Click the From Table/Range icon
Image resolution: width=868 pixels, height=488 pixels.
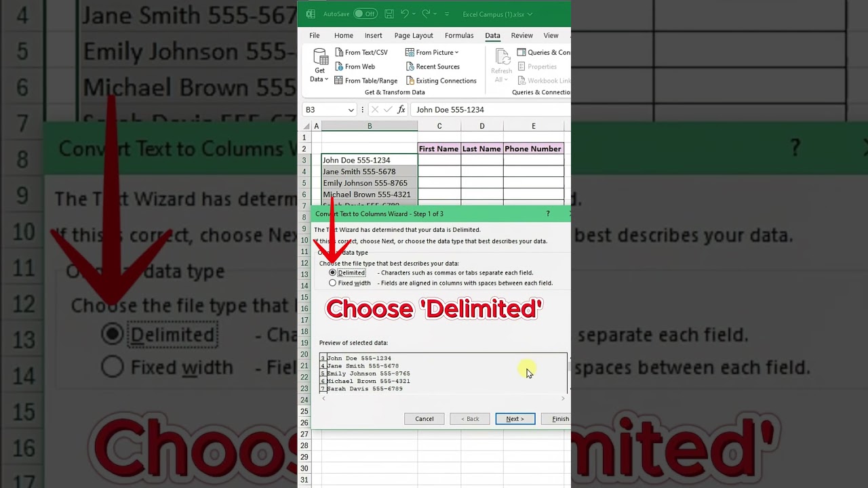[x=339, y=81]
